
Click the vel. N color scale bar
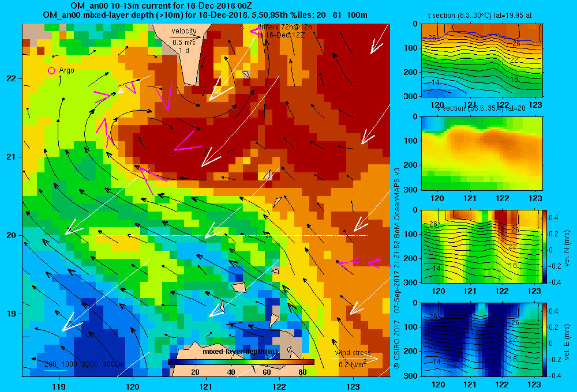point(545,246)
